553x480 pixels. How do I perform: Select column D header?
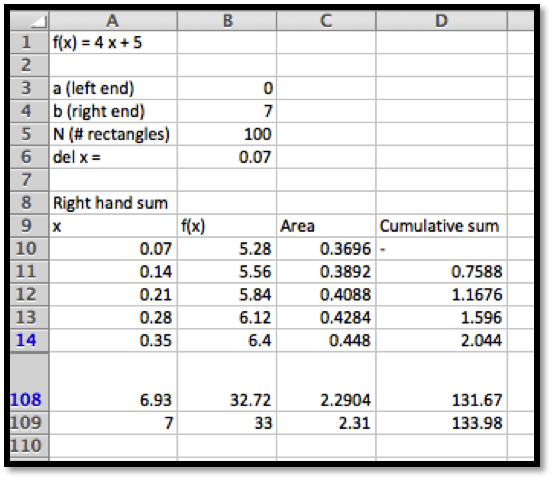pyautogui.click(x=442, y=21)
